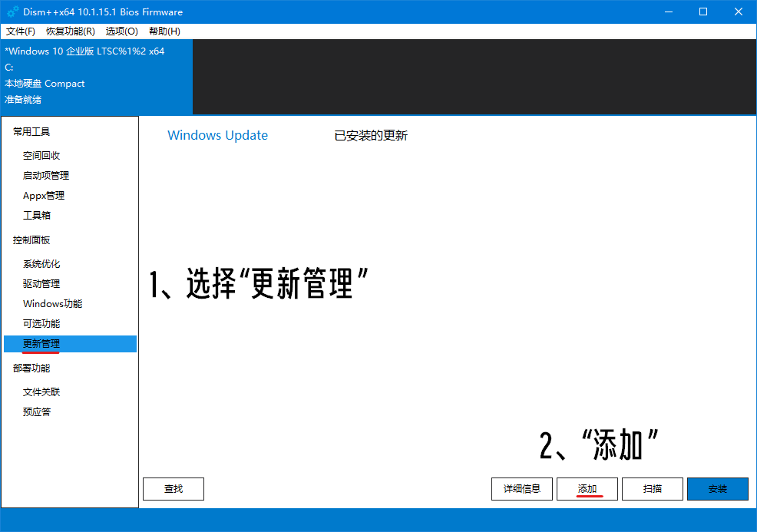Click the blue 安装 install button
This screenshot has width=757, height=532.
(x=717, y=489)
